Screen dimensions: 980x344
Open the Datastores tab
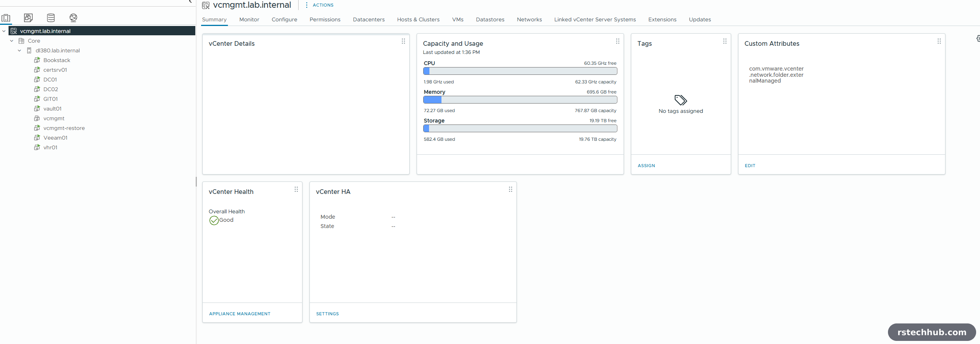pyautogui.click(x=490, y=19)
